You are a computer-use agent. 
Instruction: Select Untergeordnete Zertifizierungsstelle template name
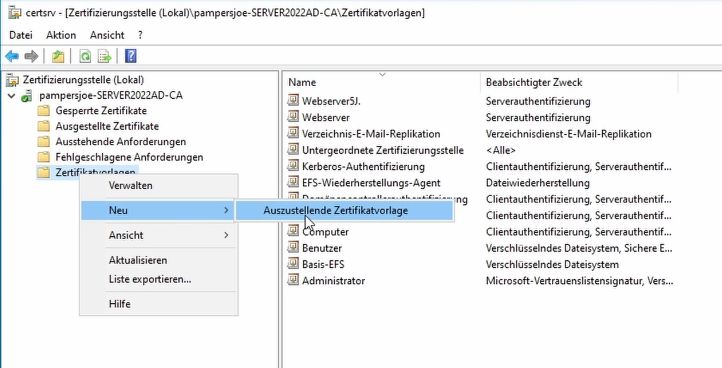(x=383, y=150)
